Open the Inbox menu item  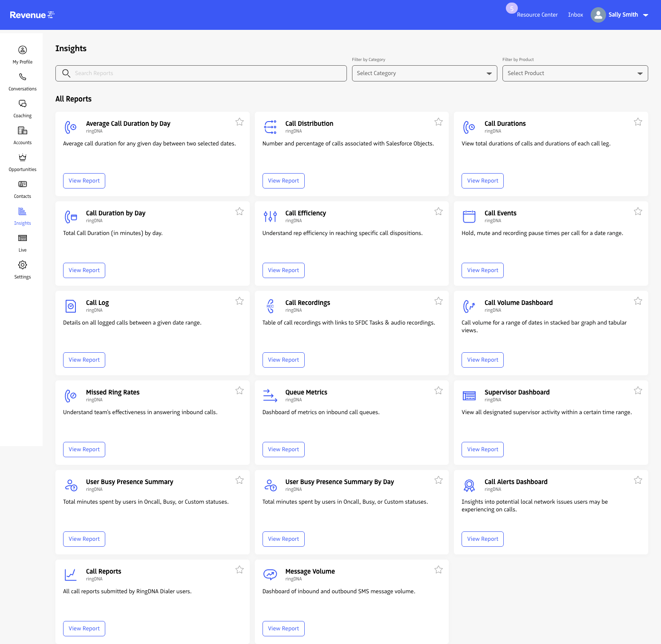click(x=575, y=15)
